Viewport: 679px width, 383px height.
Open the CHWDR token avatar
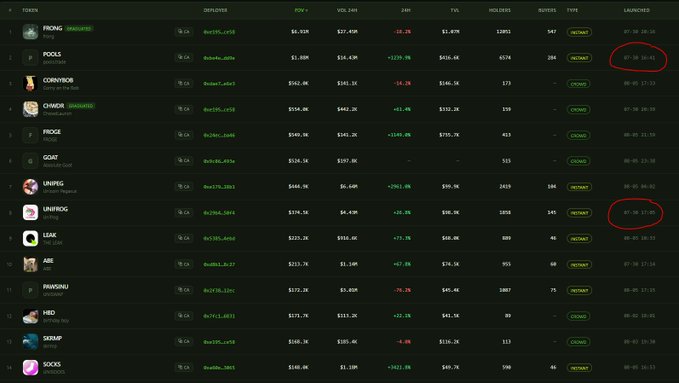click(x=30, y=109)
